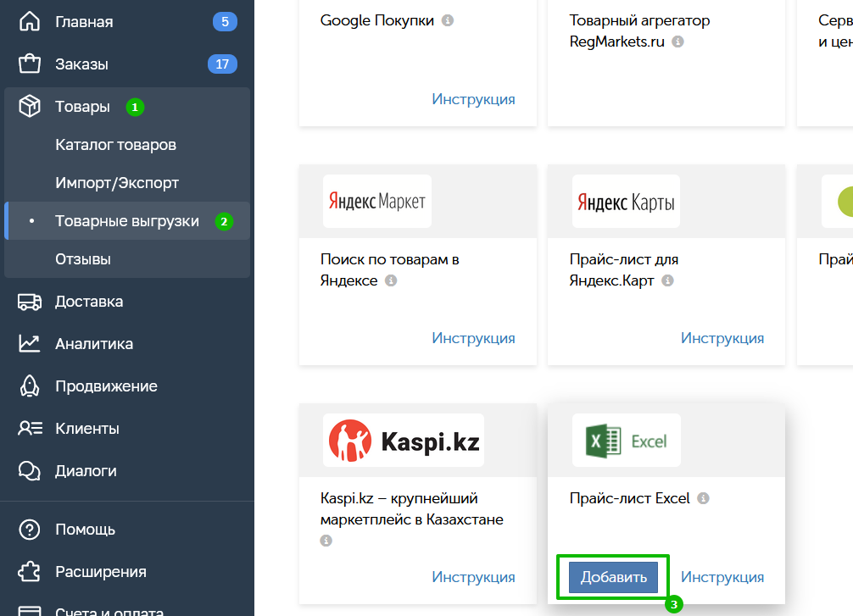
Task: Click Товарный агрегатор RegMarkets.ru title
Action: 639,31
